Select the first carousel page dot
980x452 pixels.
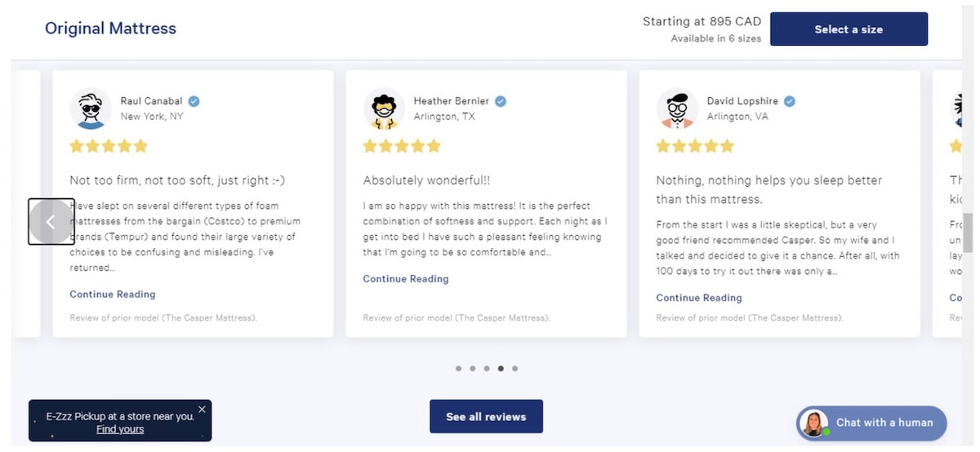coord(459,369)
